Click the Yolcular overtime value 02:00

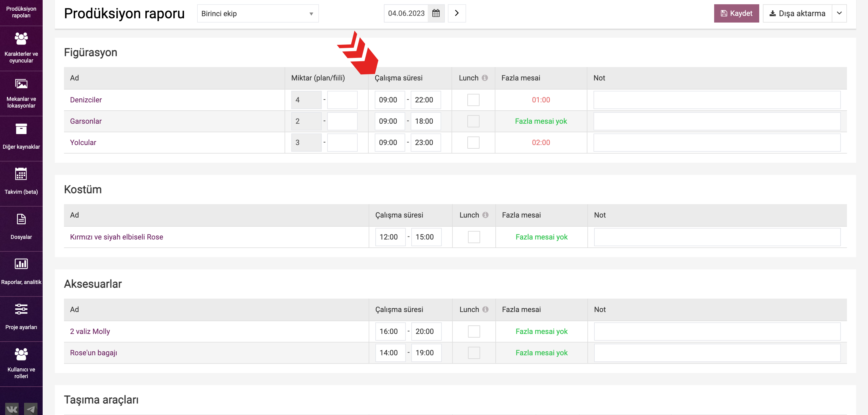click(x=541, y=142)
